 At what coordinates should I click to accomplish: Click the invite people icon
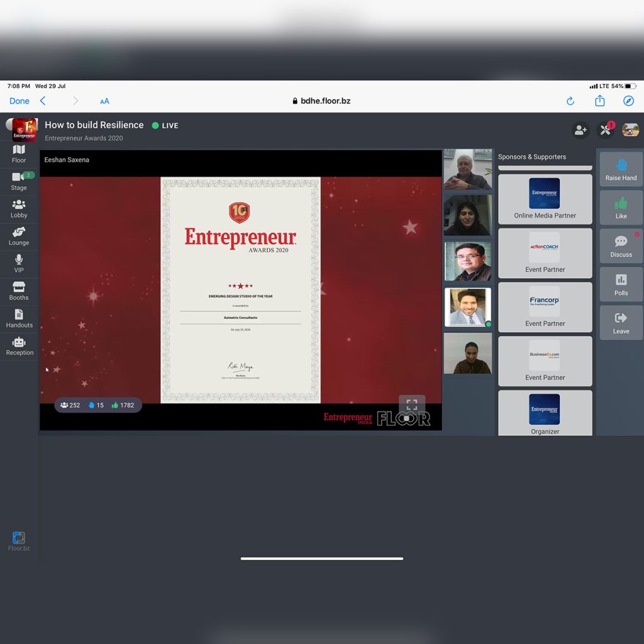[580, 130]
